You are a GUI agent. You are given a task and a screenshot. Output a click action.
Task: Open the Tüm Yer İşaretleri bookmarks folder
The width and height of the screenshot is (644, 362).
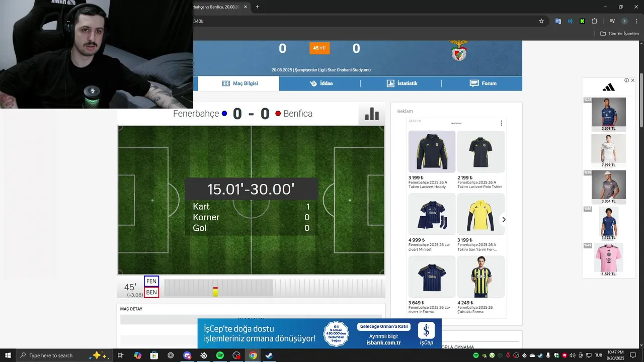(619, 34)
